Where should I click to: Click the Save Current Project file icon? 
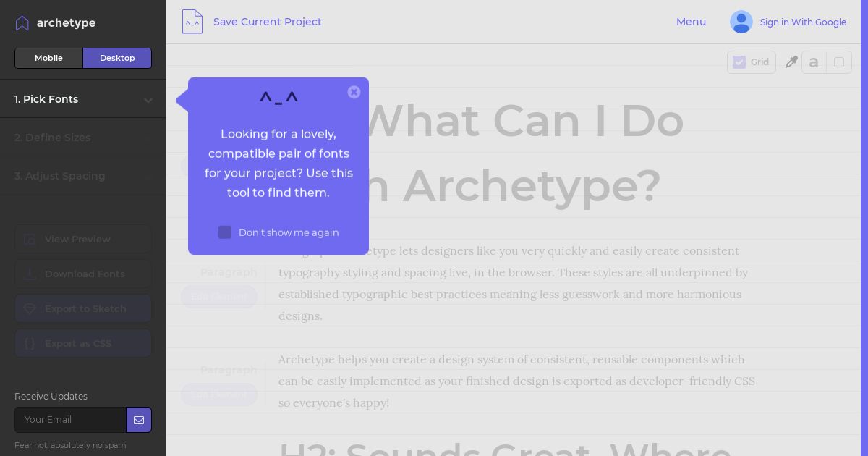pos(192,22)
